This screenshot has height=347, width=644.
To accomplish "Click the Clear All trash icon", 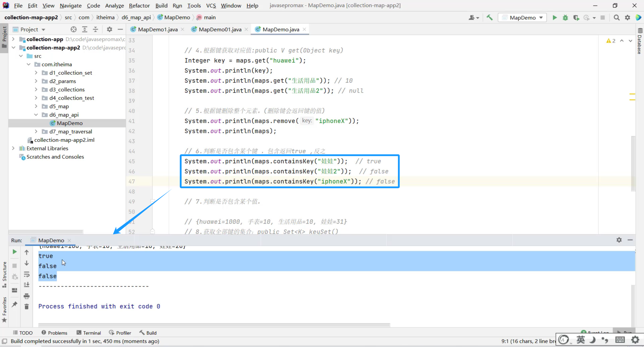I will pos(26,307).
